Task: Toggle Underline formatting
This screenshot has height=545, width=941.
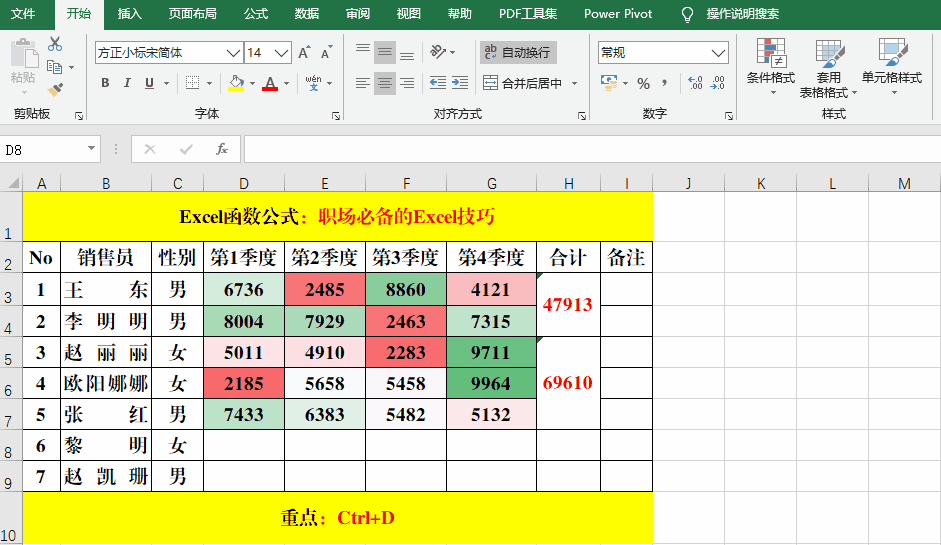Action: click(149, 83)
